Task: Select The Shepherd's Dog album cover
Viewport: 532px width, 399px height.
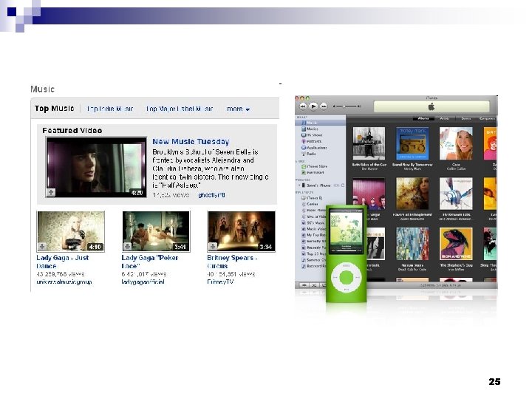Action: coord(456,244)
